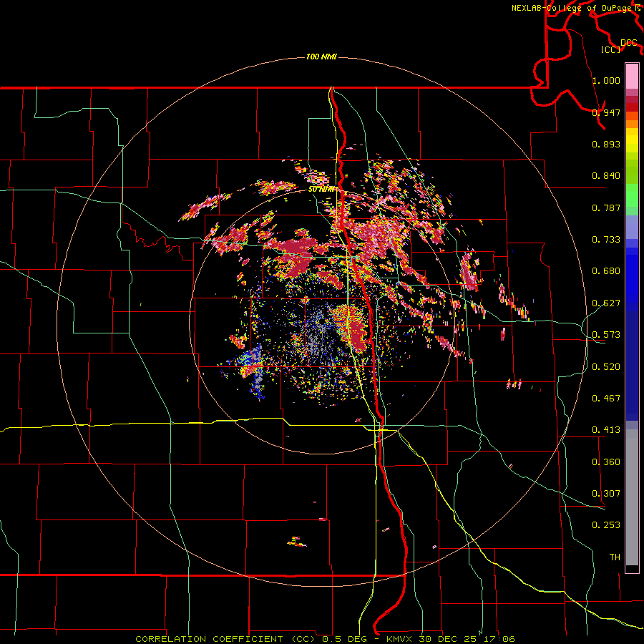The image size is (644, 644).
Task: Click the 0.840 scale value
Action: pyautogui.click(x=606, y=176)
